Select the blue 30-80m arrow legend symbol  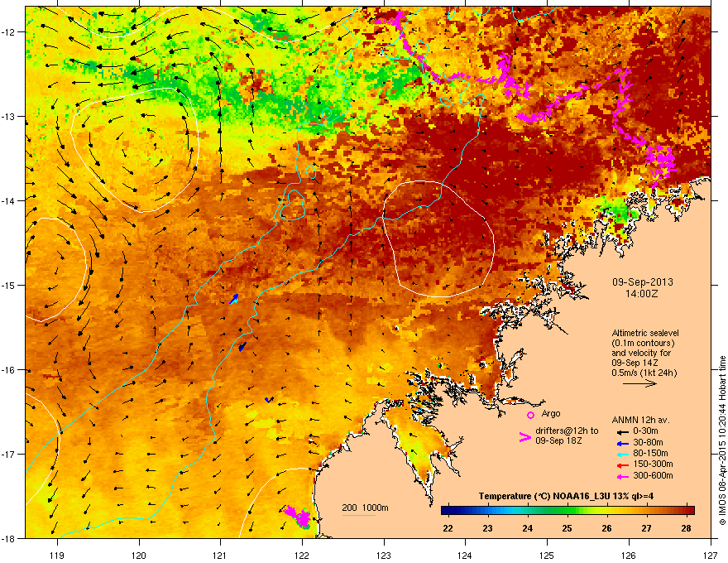pos(622,443)
